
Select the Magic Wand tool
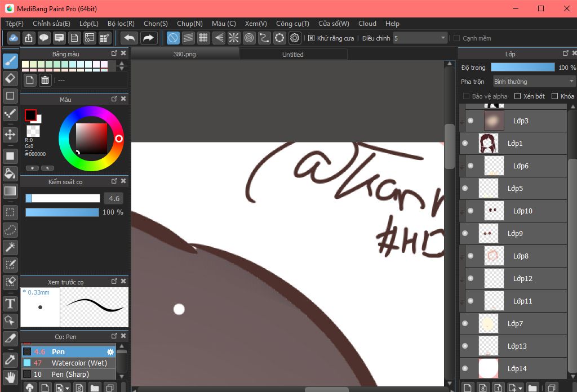point(10,247)
